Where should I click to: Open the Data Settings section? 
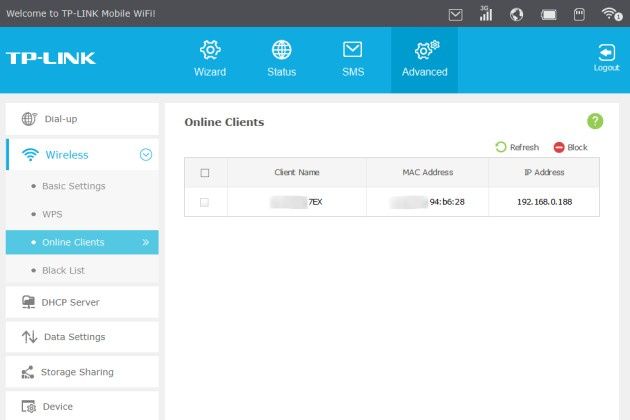pyautogui.click(x=82, y=337)
